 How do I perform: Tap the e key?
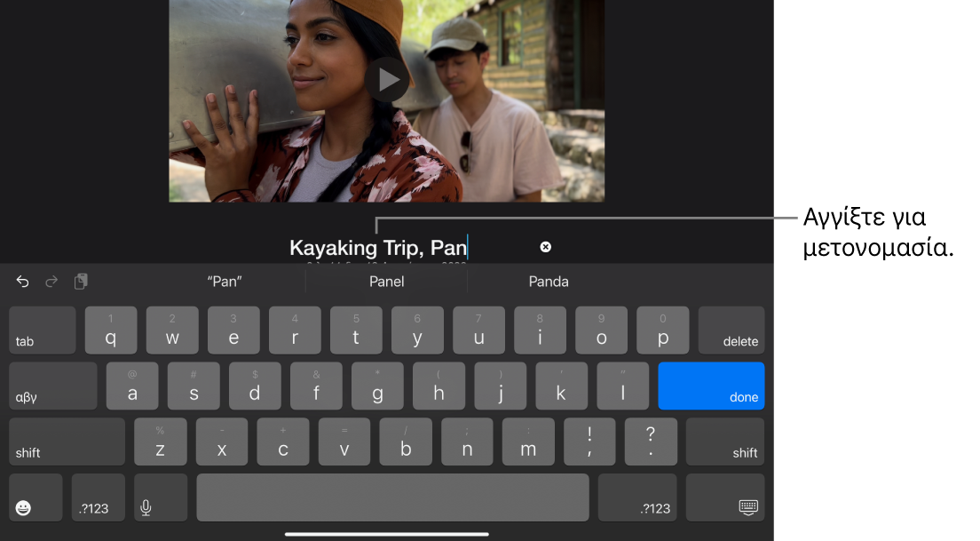tap(233, 330)
